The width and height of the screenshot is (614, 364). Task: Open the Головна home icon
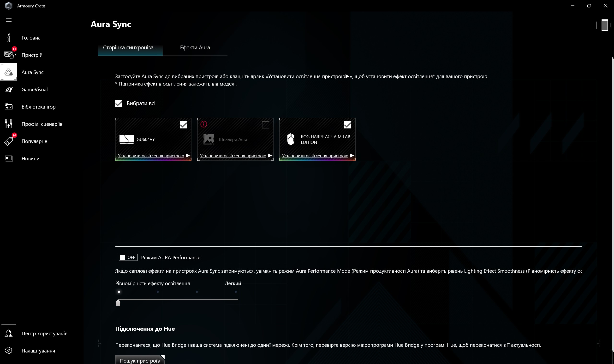point(9,38)
